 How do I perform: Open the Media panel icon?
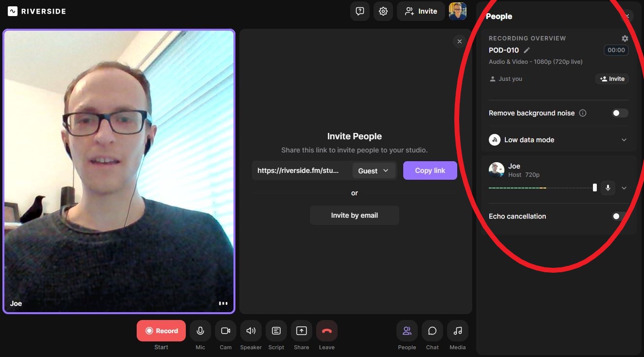click(457, 331)
